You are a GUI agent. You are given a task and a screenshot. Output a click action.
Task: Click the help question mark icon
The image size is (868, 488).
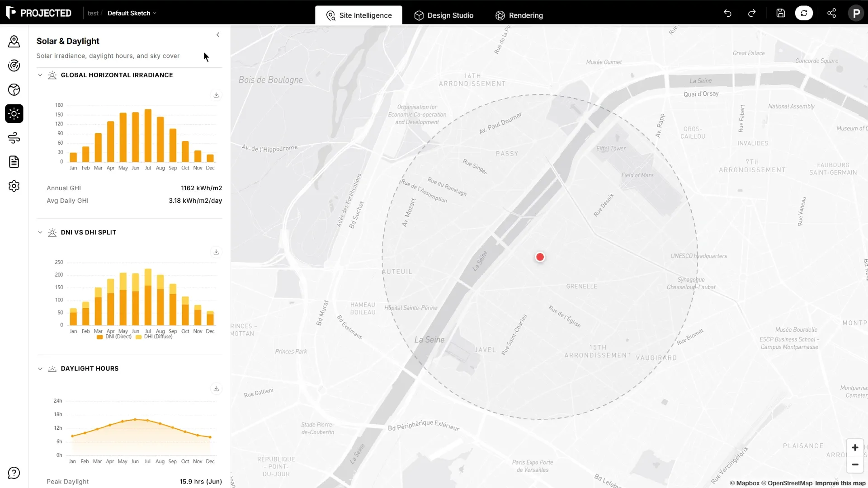click(14, 473)
